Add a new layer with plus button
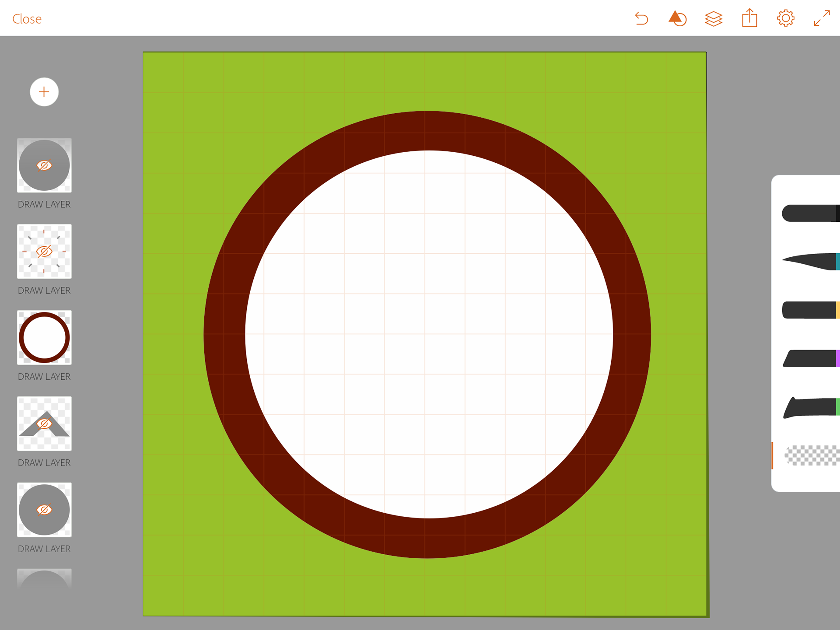This screenshot has height=630, width=840. point(44,92)
